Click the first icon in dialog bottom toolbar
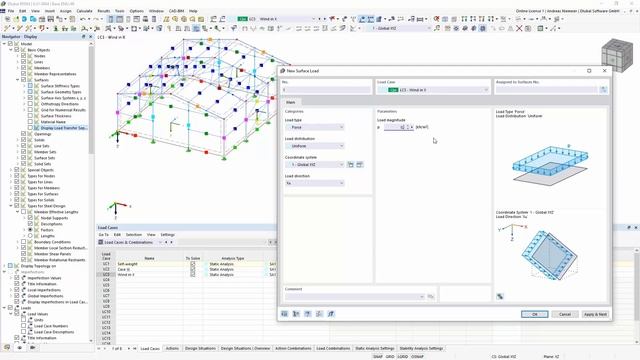This screenshot has width=640, height=360. [x=284, y=314]
